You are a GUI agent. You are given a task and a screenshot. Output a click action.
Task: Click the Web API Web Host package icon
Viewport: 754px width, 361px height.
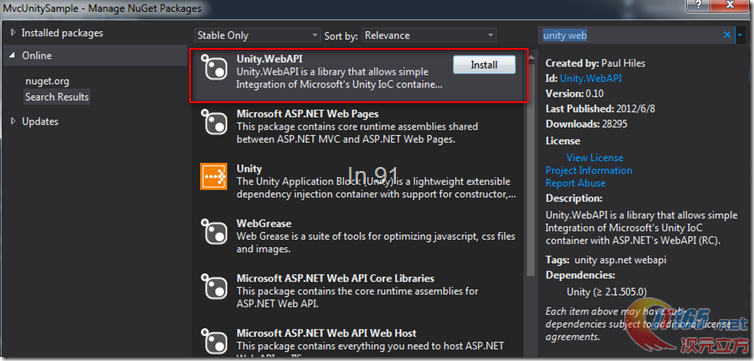click(x=214, y=340)
